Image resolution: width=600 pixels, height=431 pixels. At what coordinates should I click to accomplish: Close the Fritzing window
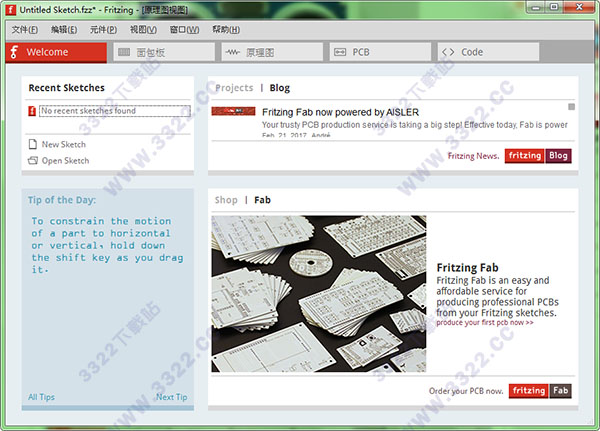coord(579,7)
